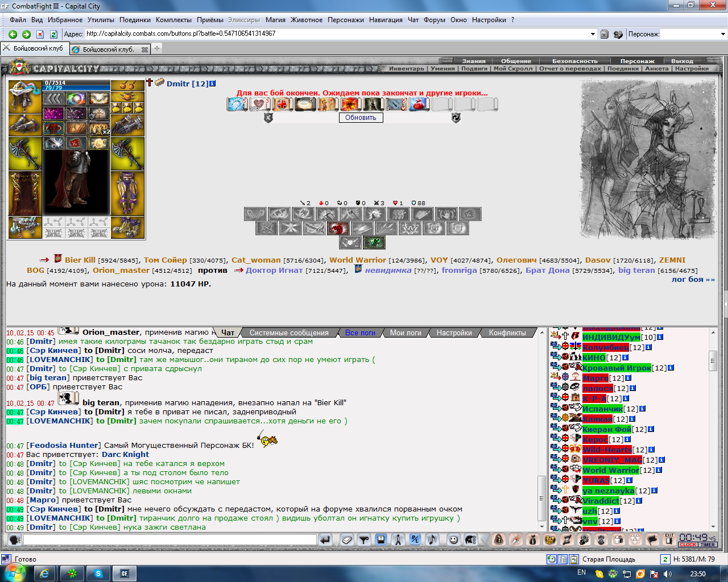Open the Файл menu
The width and height of the screenshot is (728, 582).
pos(18,19)
